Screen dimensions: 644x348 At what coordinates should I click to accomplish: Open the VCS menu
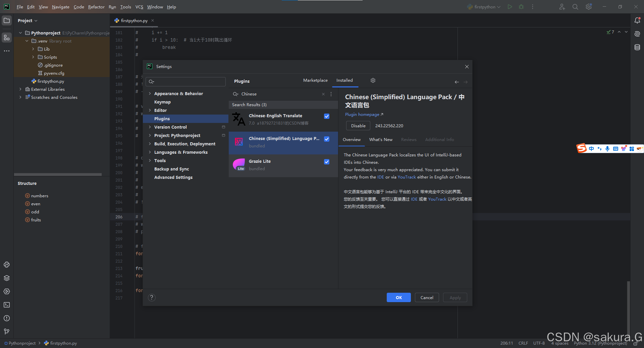[139, 7]
